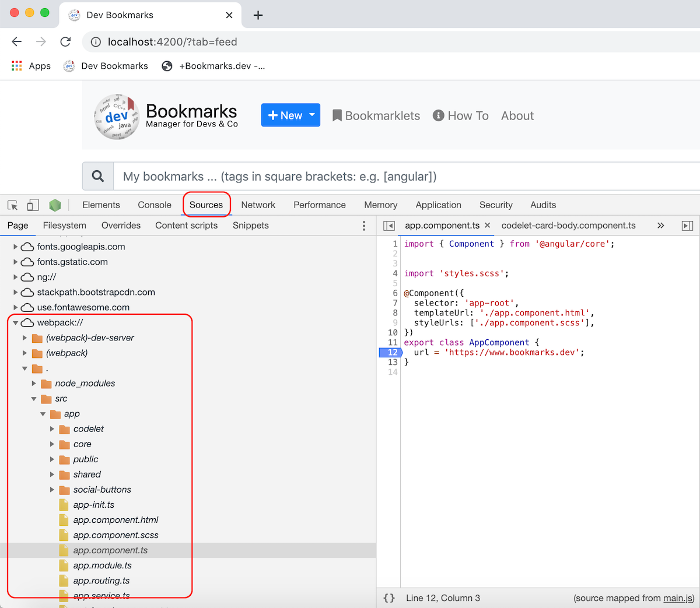Click the pretty print braces icon

point(389,598)
